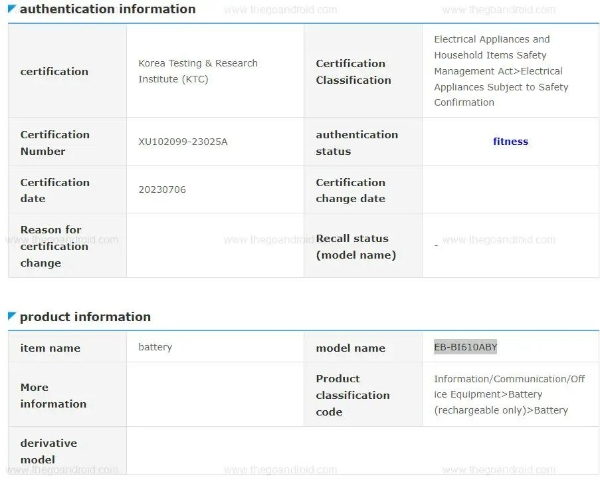Click the 'Certification Classification' header cell
Image resolution: width=600 pixels, height=484 pixels.
[363, 72]
